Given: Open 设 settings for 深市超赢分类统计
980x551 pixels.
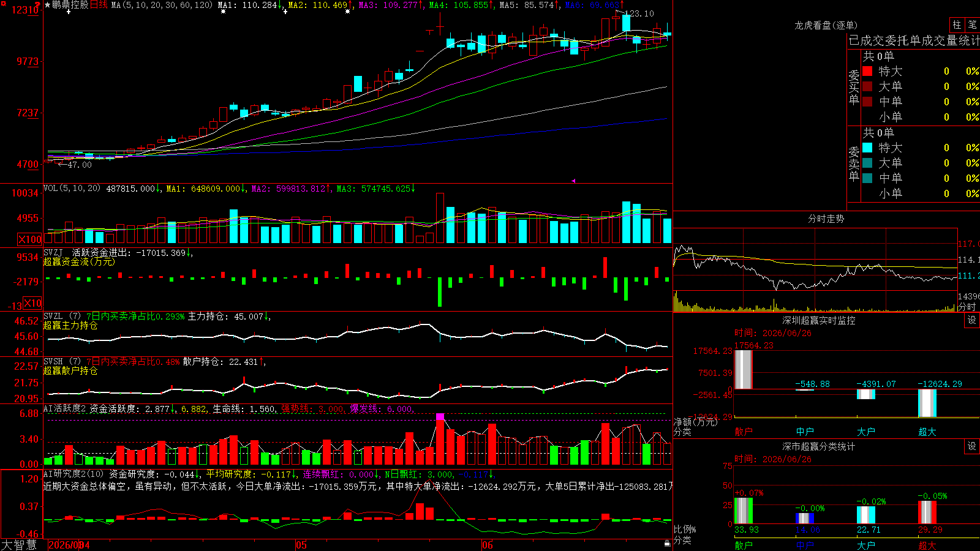Looking at the screenshot, I should coord(972,446).
